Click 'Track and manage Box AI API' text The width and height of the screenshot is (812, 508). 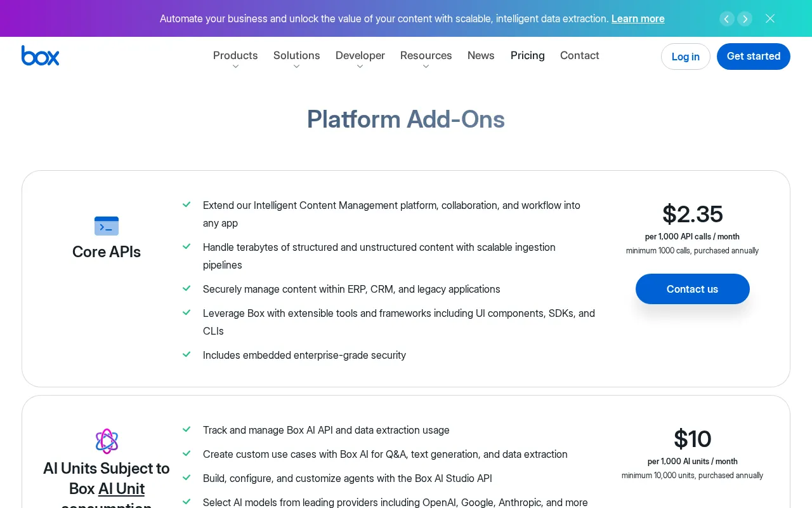tap(326, 430)
